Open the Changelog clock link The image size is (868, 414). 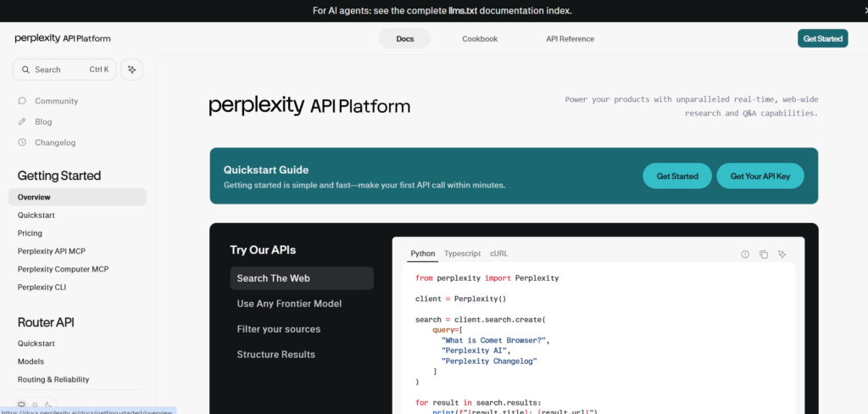[x=47, y=143]
